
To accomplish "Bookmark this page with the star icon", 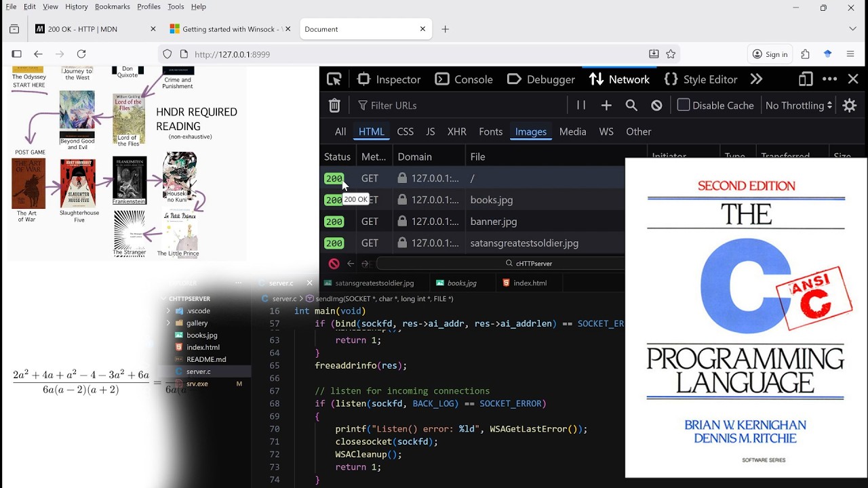I will (x=671, y=54).
